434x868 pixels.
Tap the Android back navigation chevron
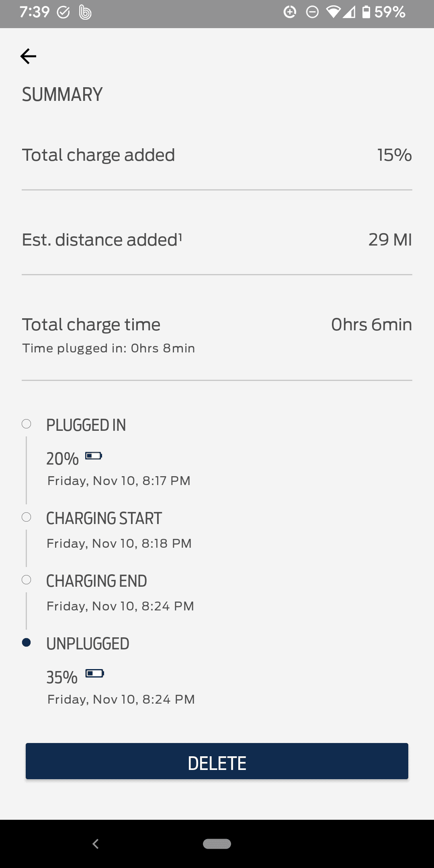96,844
